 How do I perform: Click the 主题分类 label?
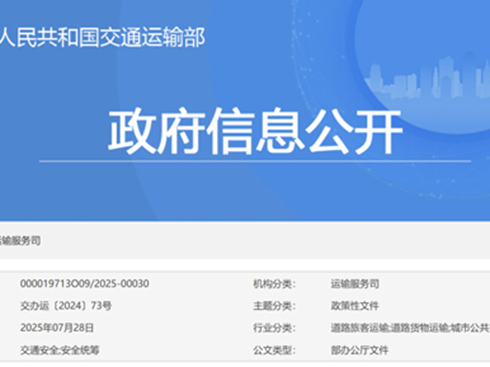274,306
